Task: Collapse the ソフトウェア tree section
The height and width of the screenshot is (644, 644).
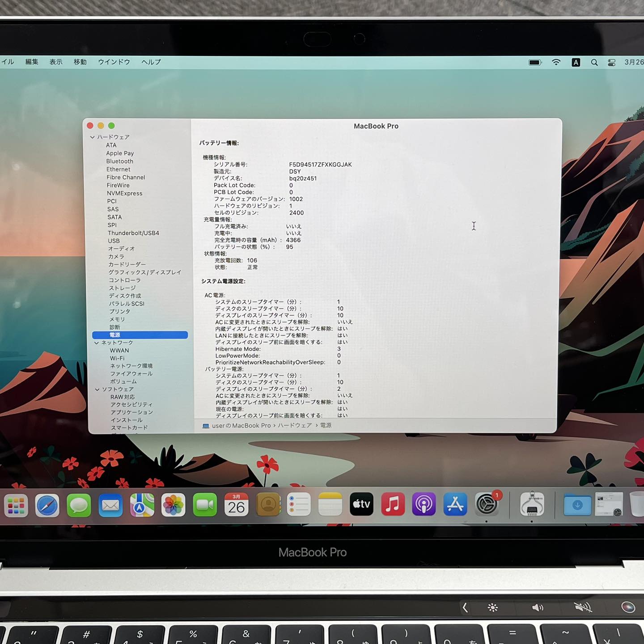Action: 97,390
